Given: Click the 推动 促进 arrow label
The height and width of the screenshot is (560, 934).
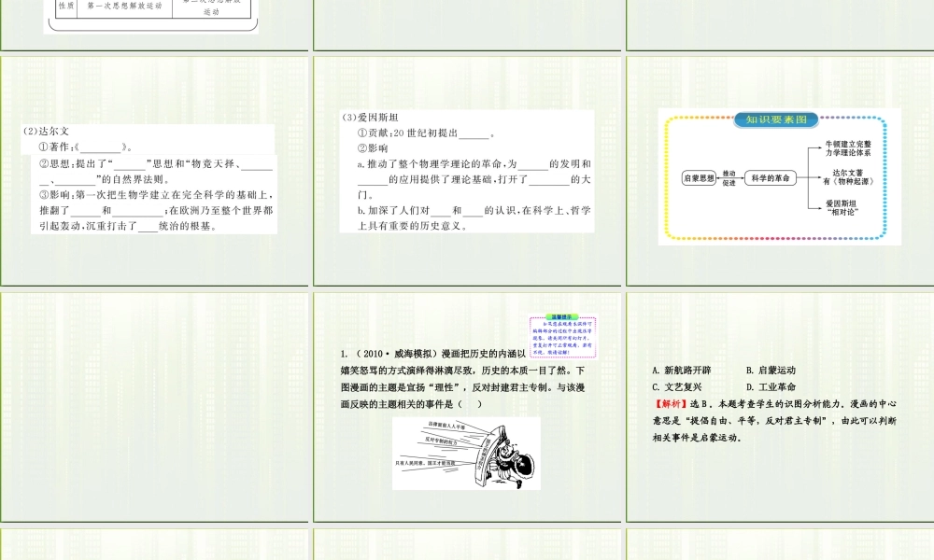Looking at the screenshot, I should tap(729, 178).
